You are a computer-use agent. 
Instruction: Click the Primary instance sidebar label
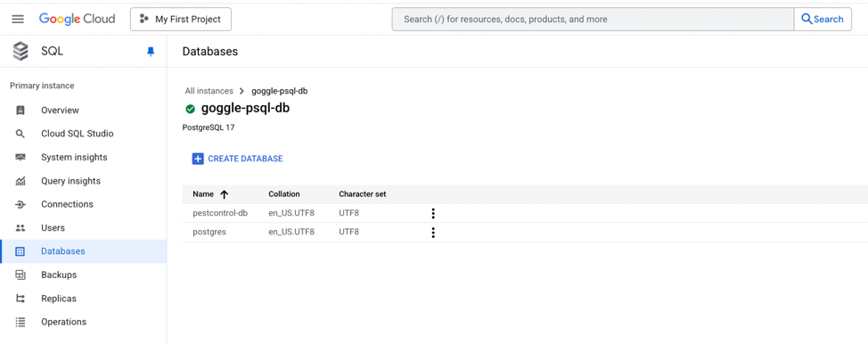[42, 86]
